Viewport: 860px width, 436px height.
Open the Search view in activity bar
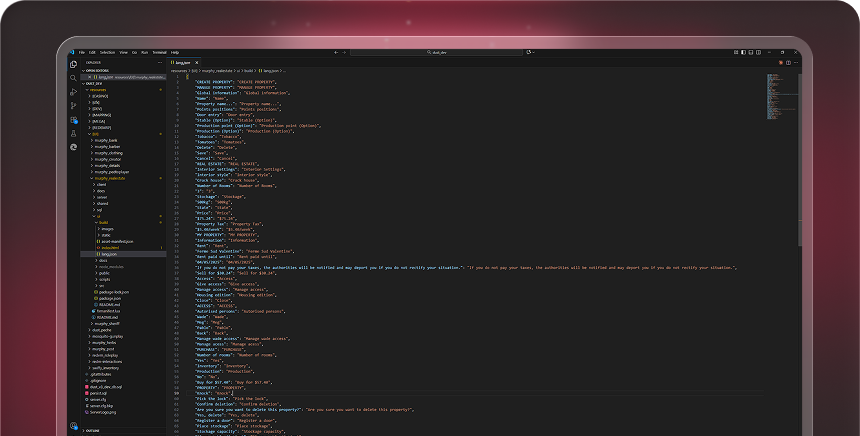point(73,78)
